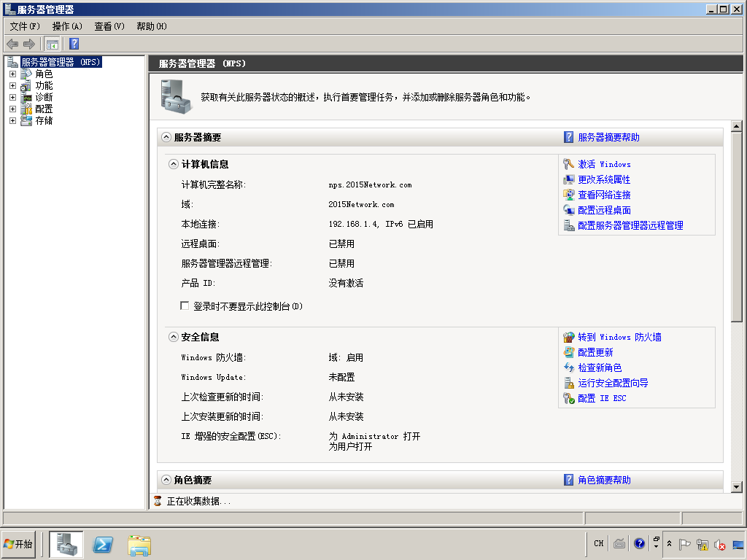This screenshot has width=747, height=560.
Task: Click the 配置 IE ESC icon
Action: click(x=569, y=398)
